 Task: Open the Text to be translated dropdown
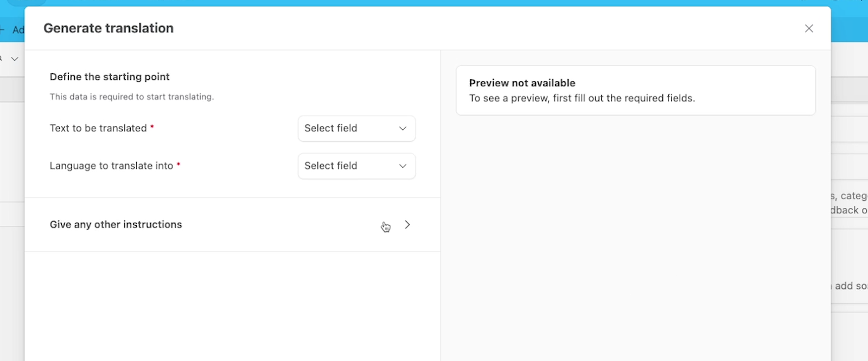pyautogui.click(x=356, y=129)
